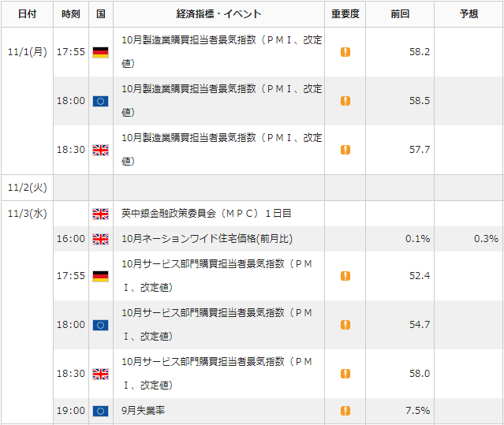The width and height of the screenshot is (504, 425).
Task: Click previous value 54.7
Action: [420, 325]
